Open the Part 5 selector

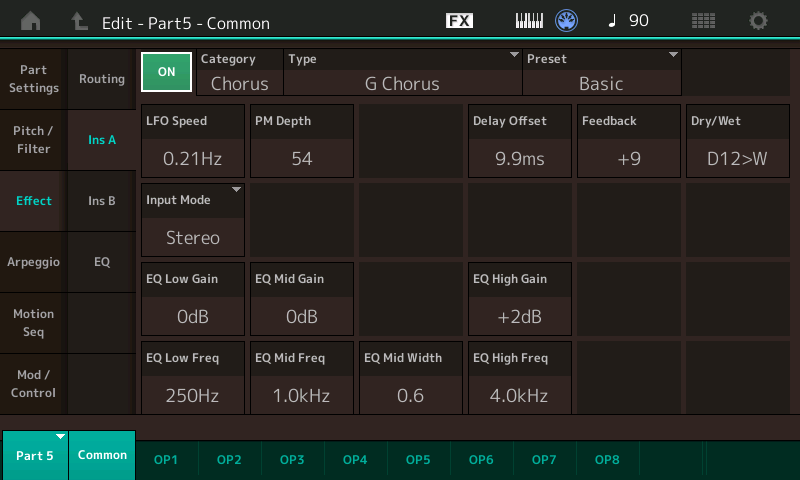pos(35,455)
